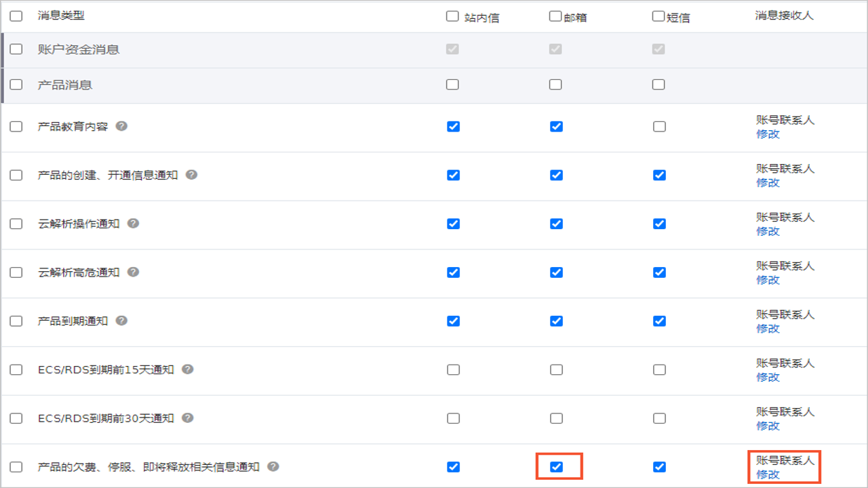Click the 消息类型 column header text

coord(61,16)
